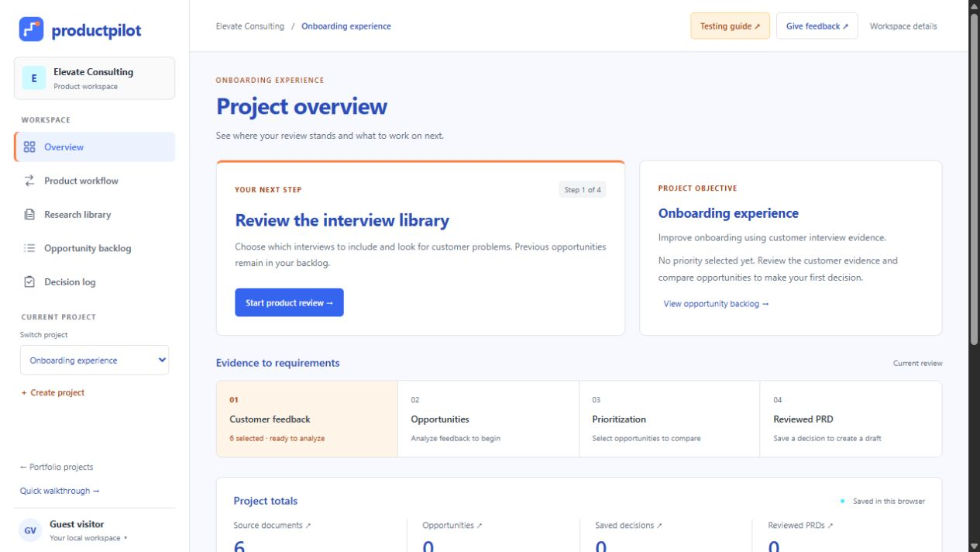Open the Reviewed PRDs total link
This screenshot has width=980, height=552.
[x=800, y=526]
